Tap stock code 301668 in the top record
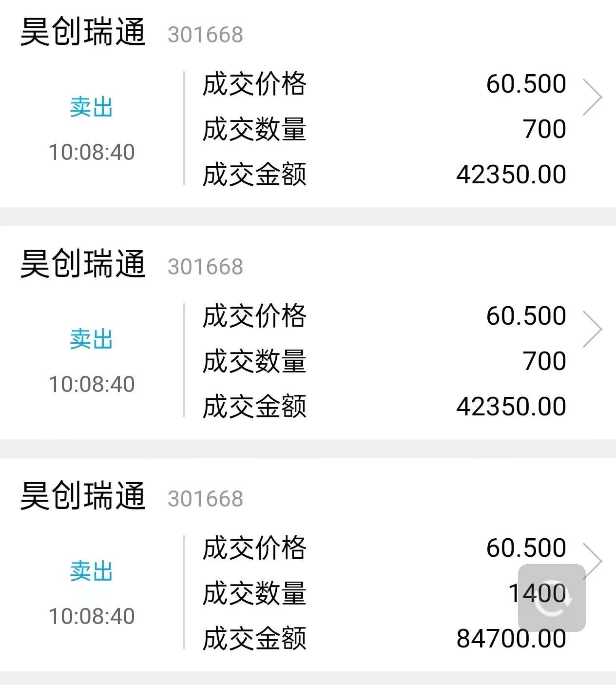 (205, 35)
